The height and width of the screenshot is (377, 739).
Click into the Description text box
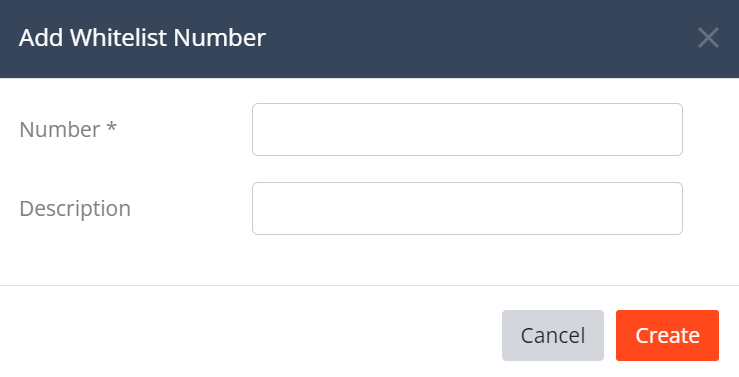[x=467, y=208]
